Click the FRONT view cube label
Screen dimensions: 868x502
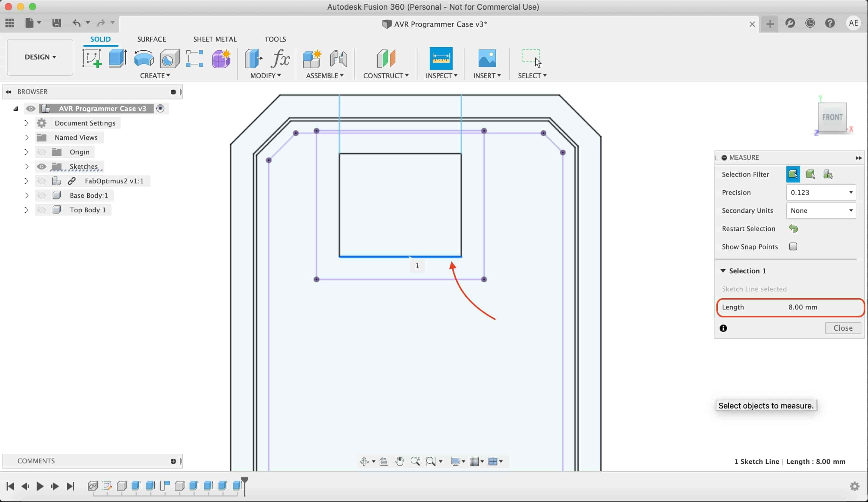(832, 117)
